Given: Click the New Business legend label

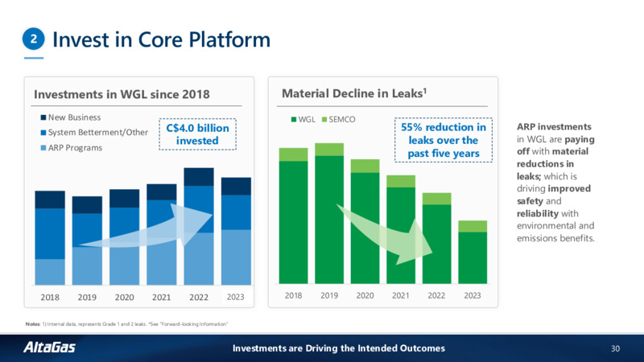Looking at the screenshot, I should [x=74, y=117].
